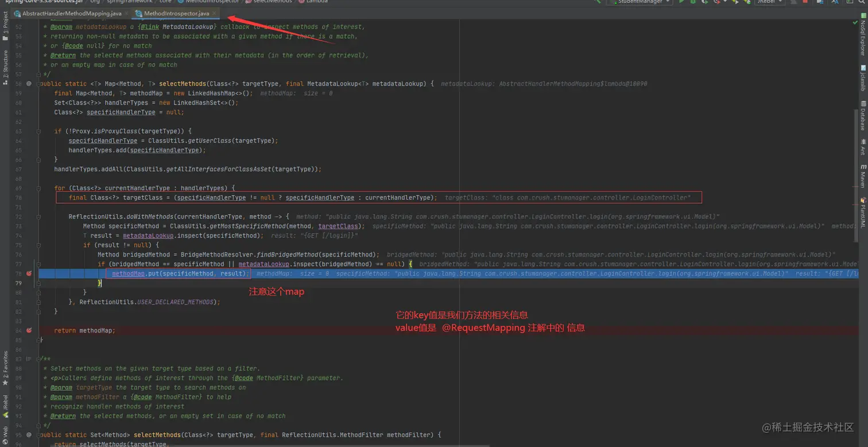Toggle the breakpoint on line 84
This screenshot has width=868, height=447.
pyautogui.click(x=29, y=331)
